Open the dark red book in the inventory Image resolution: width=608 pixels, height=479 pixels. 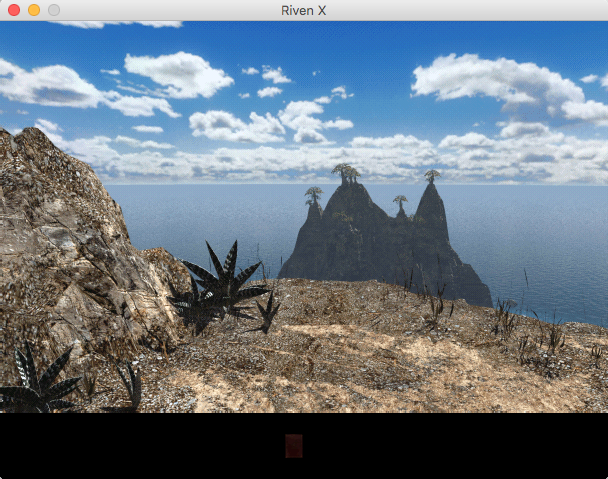tap(294, 446)
